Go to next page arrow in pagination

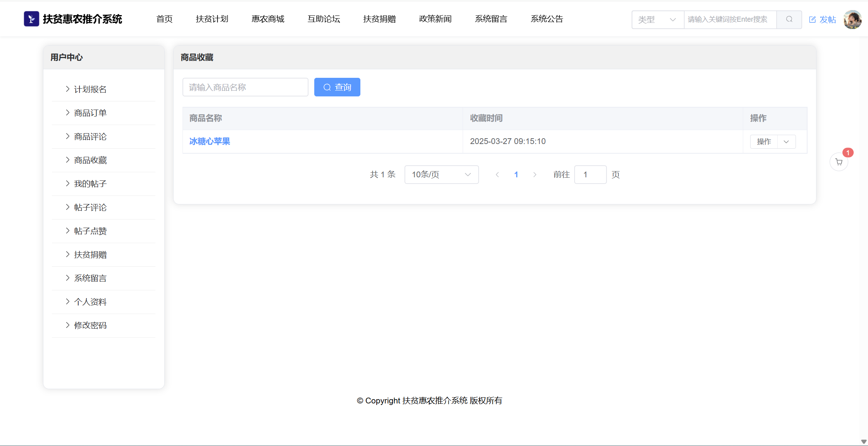(535, 175)
